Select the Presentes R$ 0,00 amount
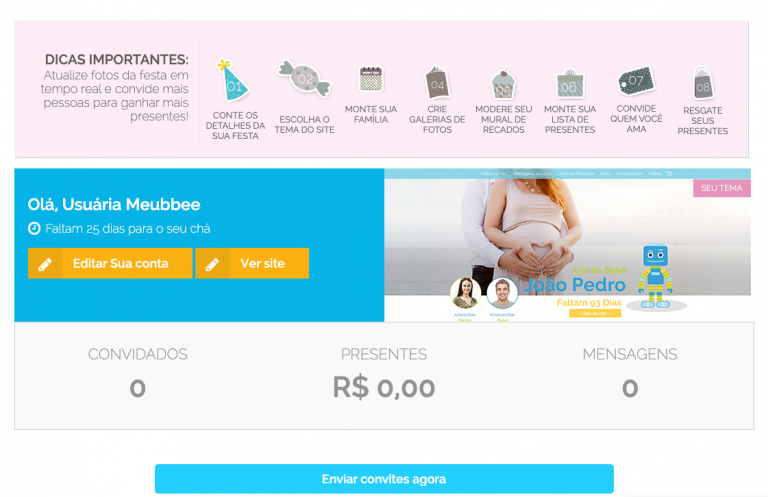Viewport: 768px width, 497px height. coord(384,387)
